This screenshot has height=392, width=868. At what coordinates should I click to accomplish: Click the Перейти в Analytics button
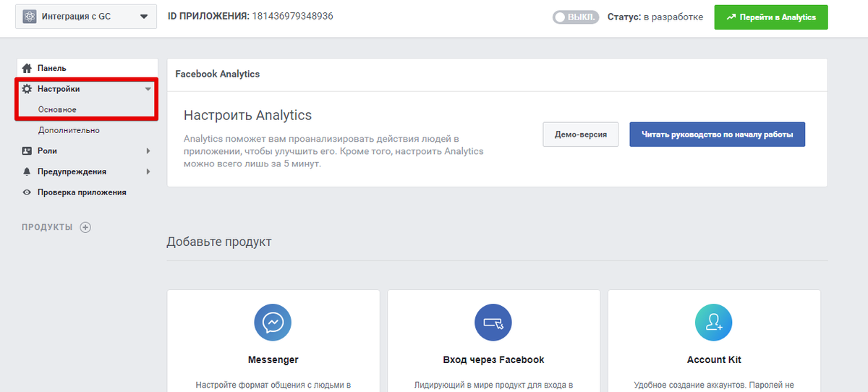coord(771,17)
